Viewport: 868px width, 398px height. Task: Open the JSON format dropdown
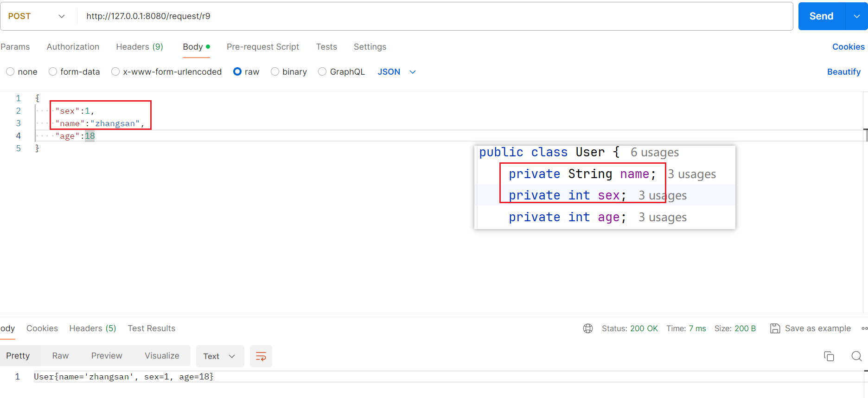pos(396,72)
